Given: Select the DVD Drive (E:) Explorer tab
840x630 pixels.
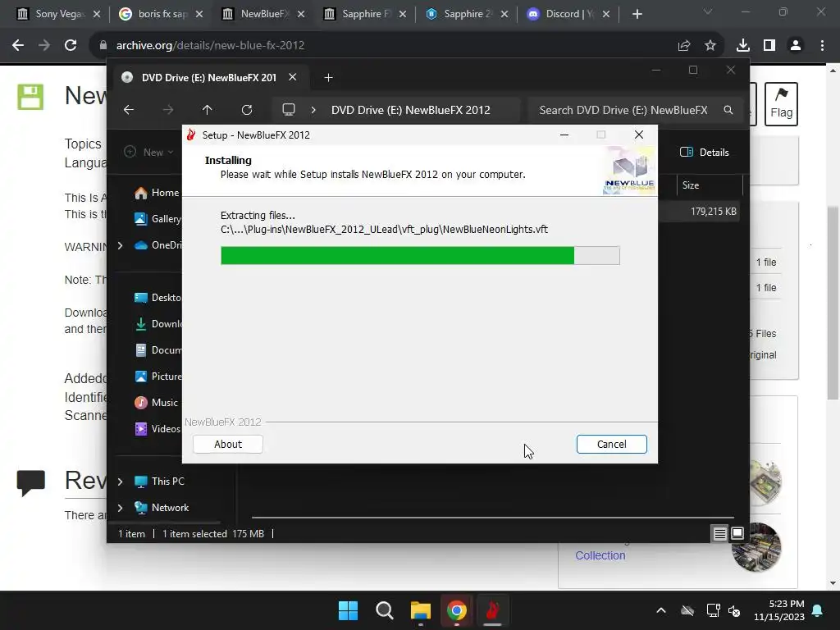Looking at the screenshot, I should click(x=209, y=78).
